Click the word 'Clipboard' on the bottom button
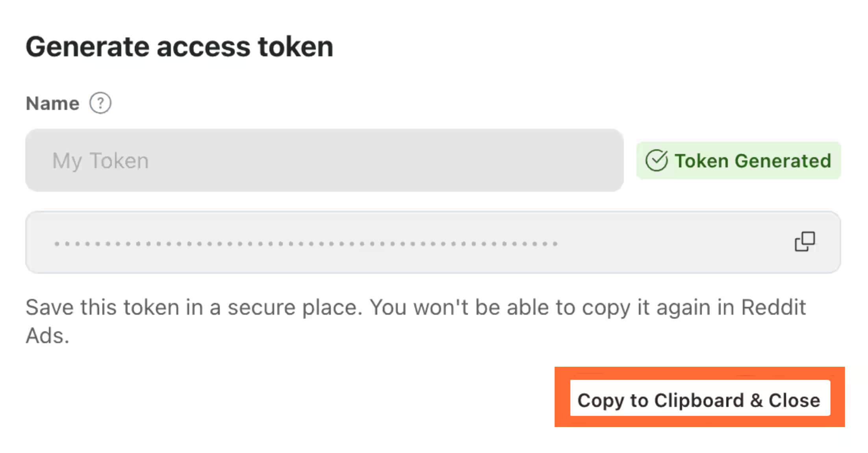Viewport: 868px width, 453px height. (x=699, y=401)
